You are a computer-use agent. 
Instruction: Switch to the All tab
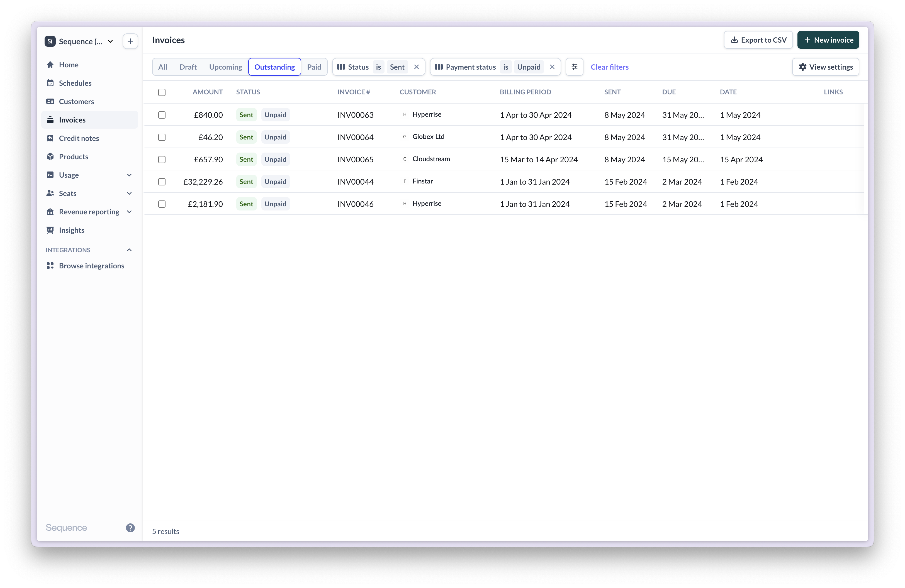point(162,67)
